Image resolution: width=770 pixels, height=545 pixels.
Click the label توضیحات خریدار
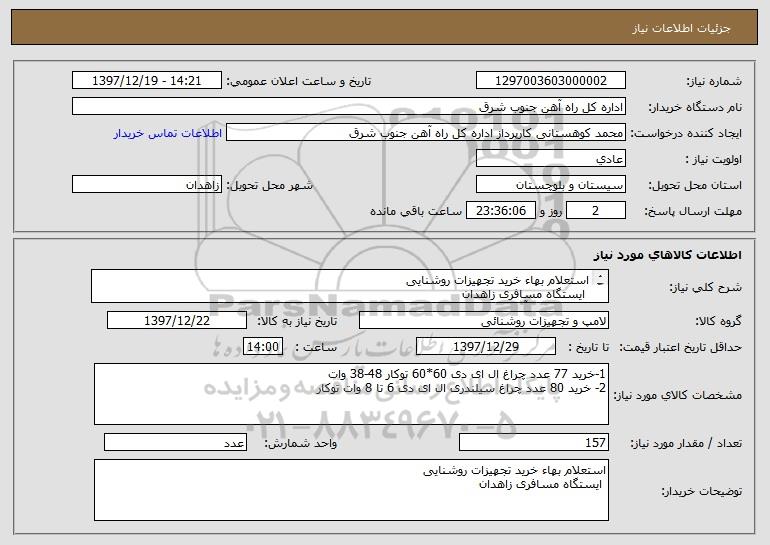pos(702,491)
